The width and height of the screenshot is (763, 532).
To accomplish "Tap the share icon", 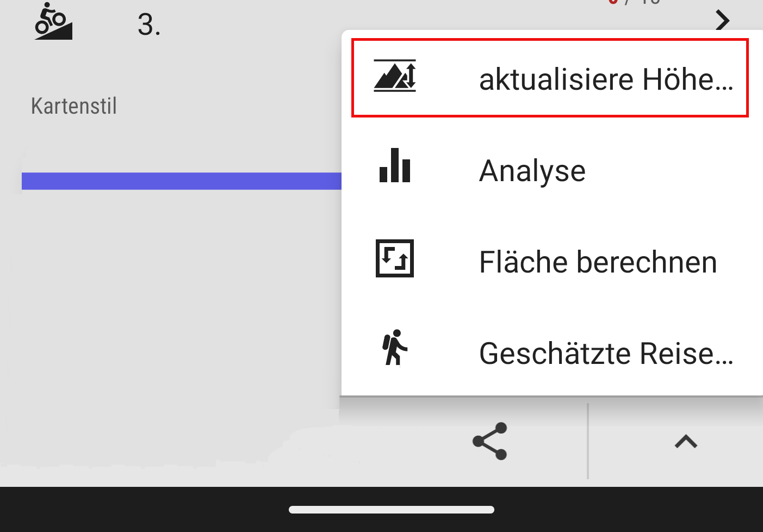I will click(x=490, y=441).
